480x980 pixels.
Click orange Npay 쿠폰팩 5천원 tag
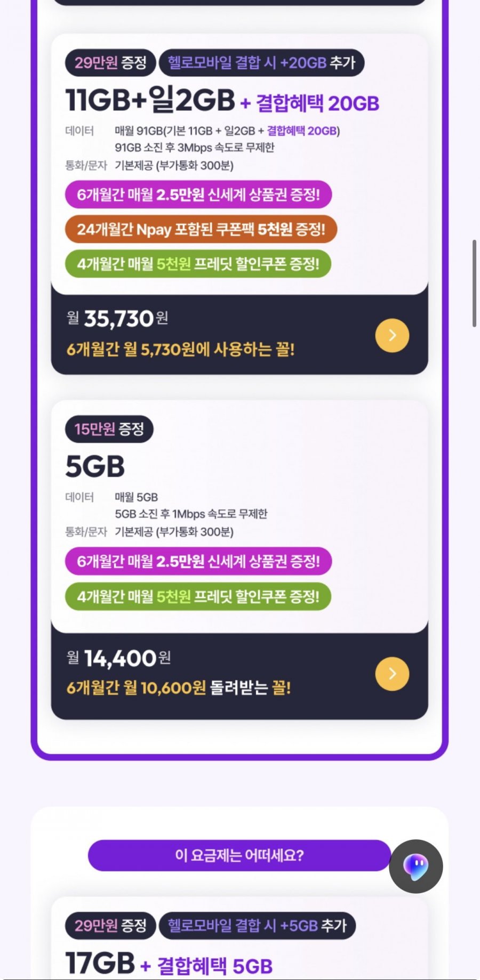coord(201,229)
